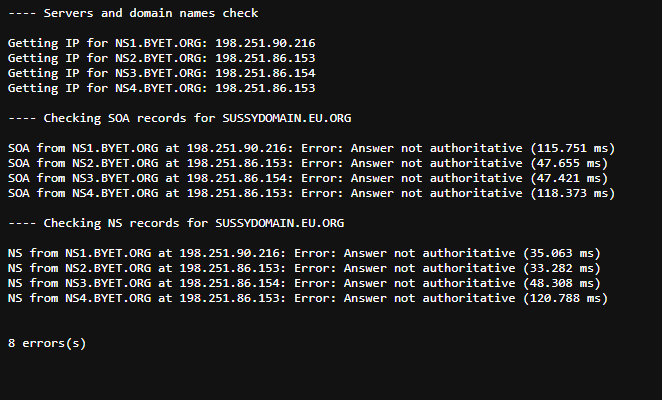
Task: Click the NS from NS3.BYET.ORG error line
Action: pyautogui.click(x=304, y=283)
